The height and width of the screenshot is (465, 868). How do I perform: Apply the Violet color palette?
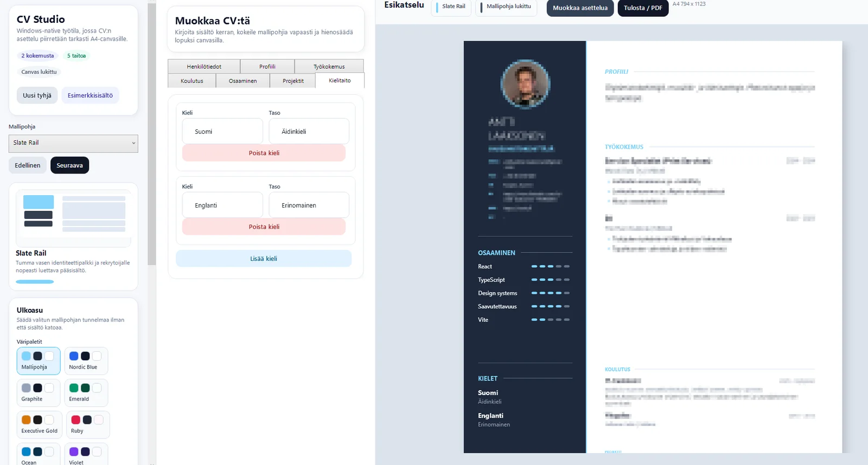click(x=86, y=454)
